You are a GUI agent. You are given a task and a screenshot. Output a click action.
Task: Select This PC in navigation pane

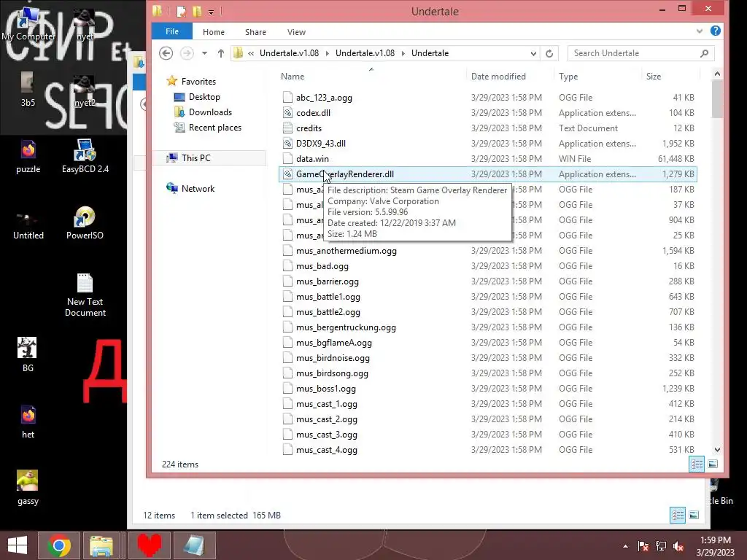click(x=196, y=158)
